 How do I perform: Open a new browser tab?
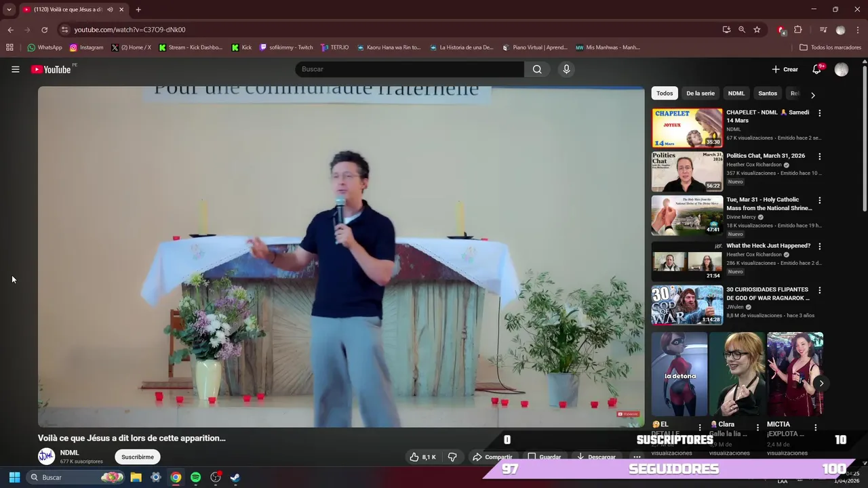click(138, 9)
